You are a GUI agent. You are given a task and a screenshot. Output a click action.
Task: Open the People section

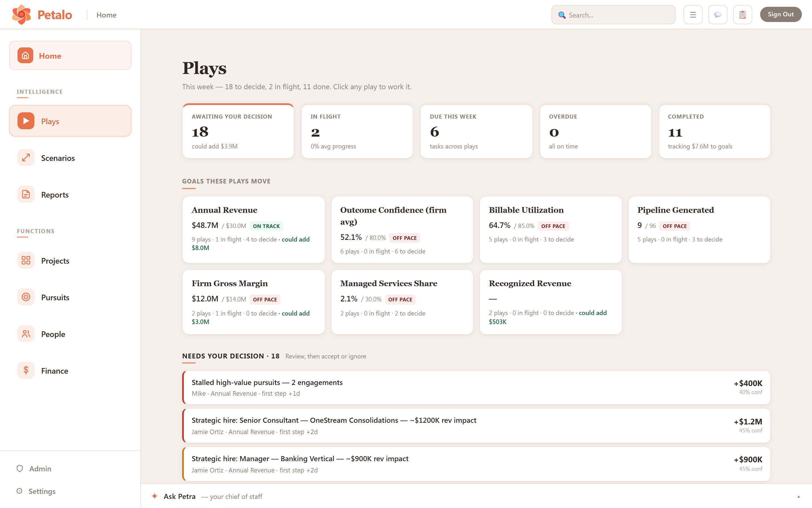pos(70,334)
